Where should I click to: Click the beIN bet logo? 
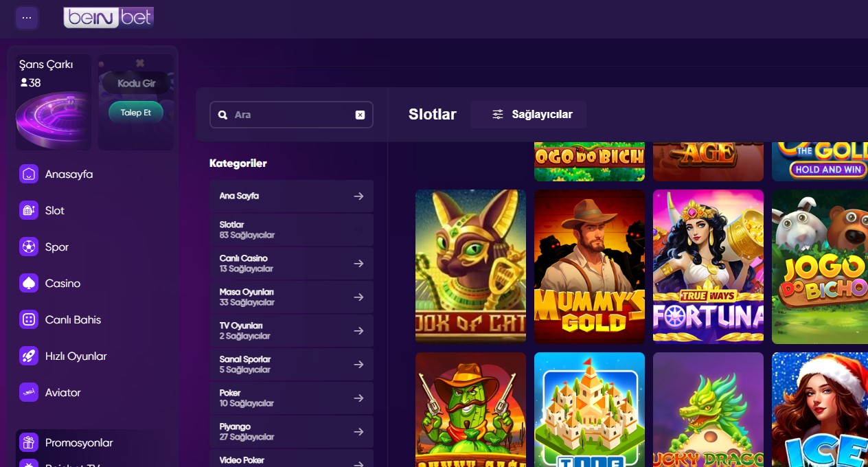coord(108,18)
